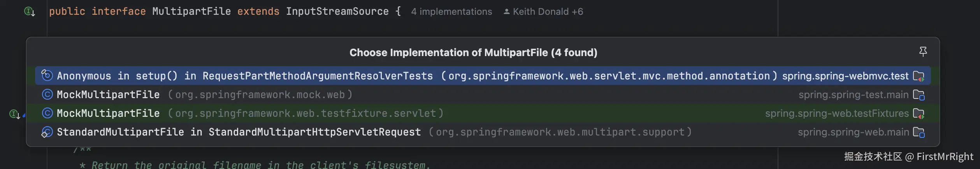The height and width of the screenshot is (169, 980).
Task: Select Anonymous in setup() implementation entry
Action: pyautogui.click(x=244, y=76)
